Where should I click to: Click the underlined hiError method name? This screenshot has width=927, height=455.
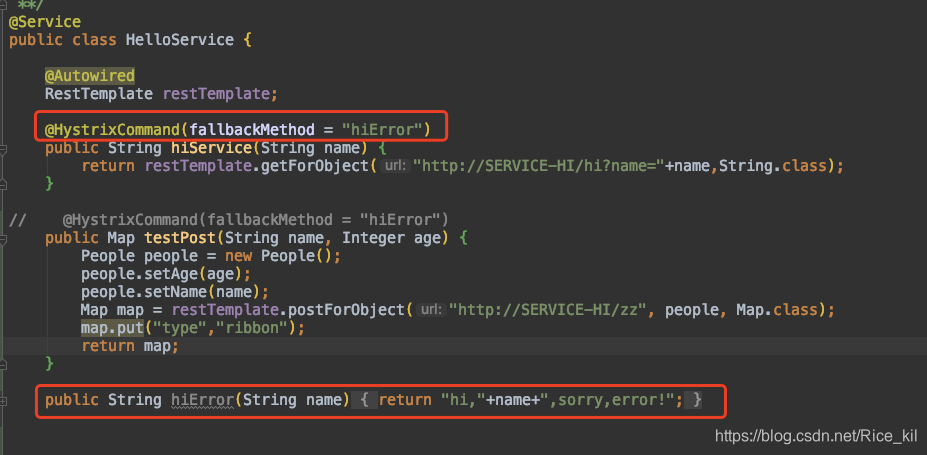tap(202, 401)
